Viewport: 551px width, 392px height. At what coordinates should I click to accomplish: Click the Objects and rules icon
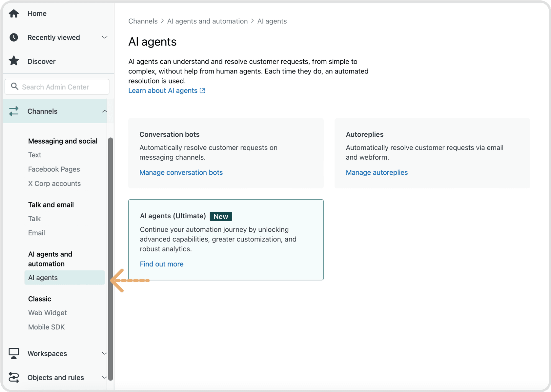[14, 377]
